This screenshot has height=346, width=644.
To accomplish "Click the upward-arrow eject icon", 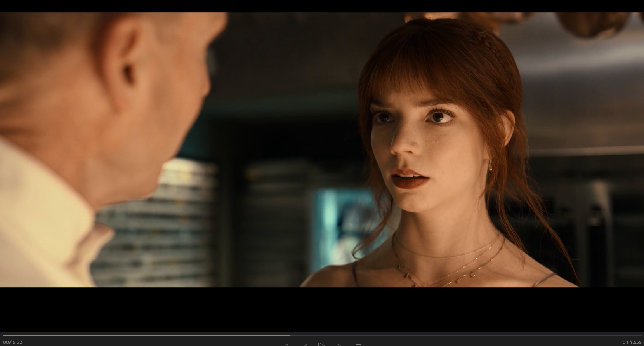I will [x=287, y=345].
